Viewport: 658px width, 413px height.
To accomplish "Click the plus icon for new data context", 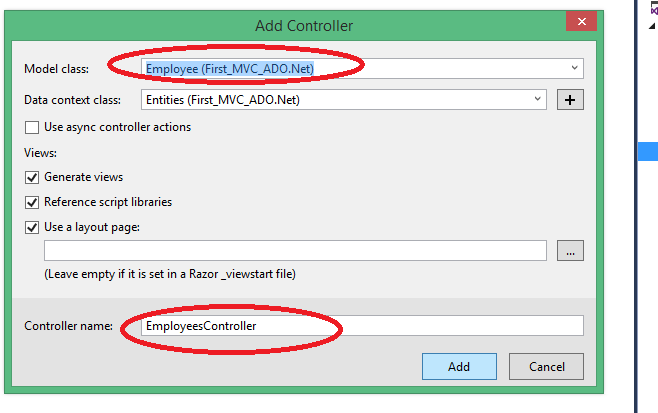I will click(569, 99).
